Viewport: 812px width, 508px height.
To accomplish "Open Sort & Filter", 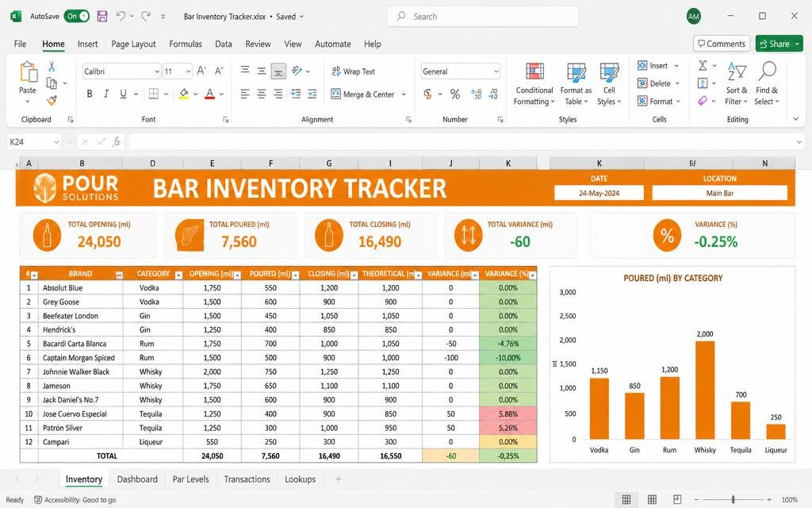I will (x=737, y=84).
